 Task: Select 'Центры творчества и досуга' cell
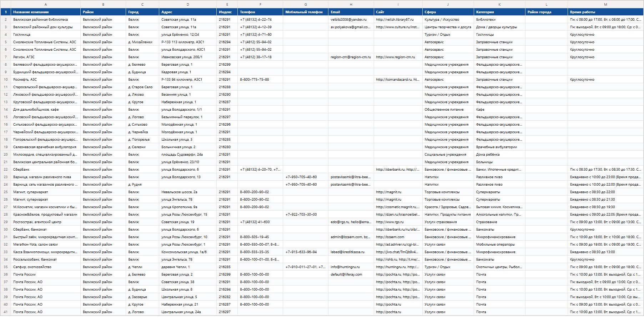coord(448,27)
